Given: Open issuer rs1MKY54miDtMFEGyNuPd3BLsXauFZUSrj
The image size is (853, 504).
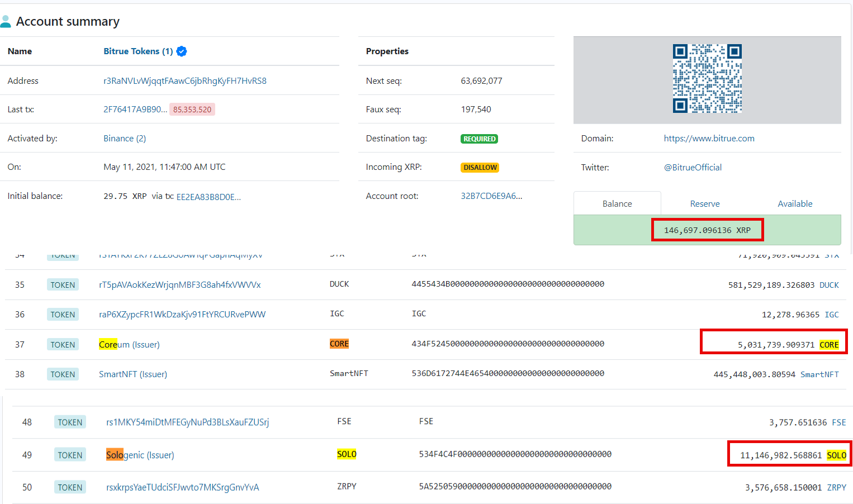Looking at the screenshot, I should pos(188,422).
